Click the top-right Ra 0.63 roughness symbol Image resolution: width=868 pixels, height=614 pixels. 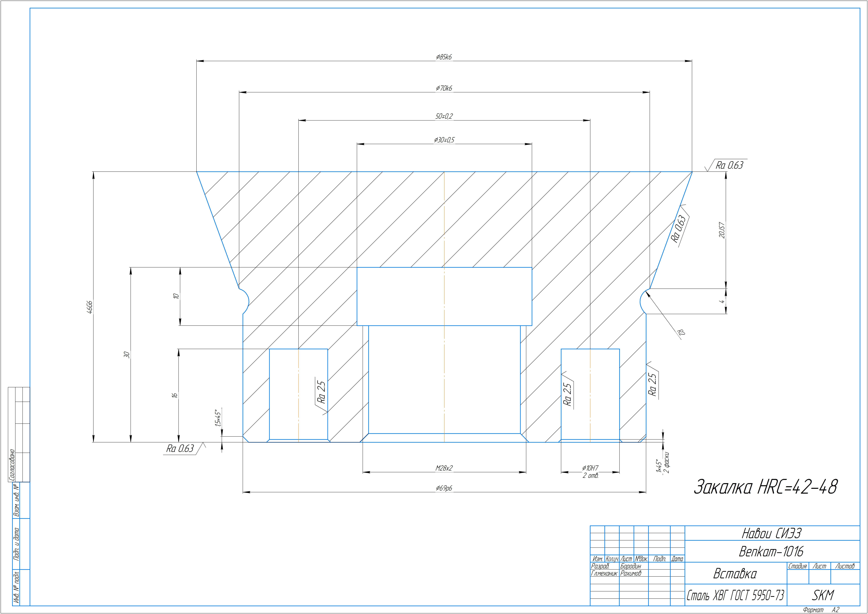point(729,165)
